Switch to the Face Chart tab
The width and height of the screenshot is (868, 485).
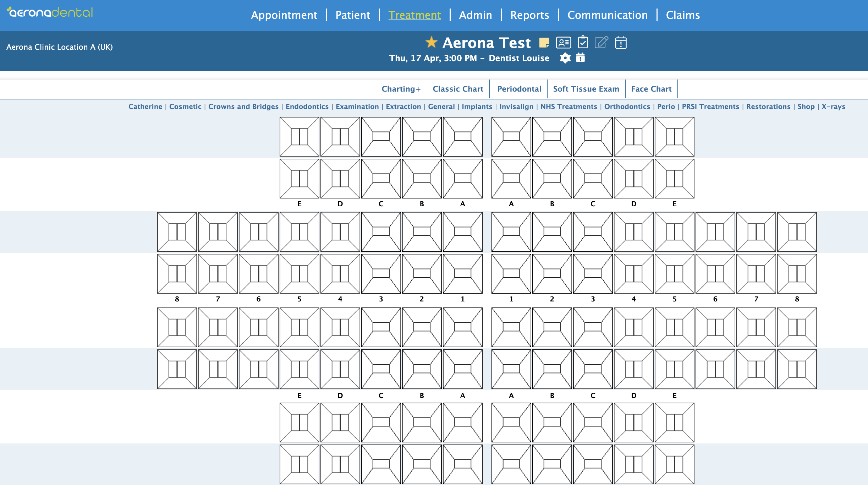651,89
